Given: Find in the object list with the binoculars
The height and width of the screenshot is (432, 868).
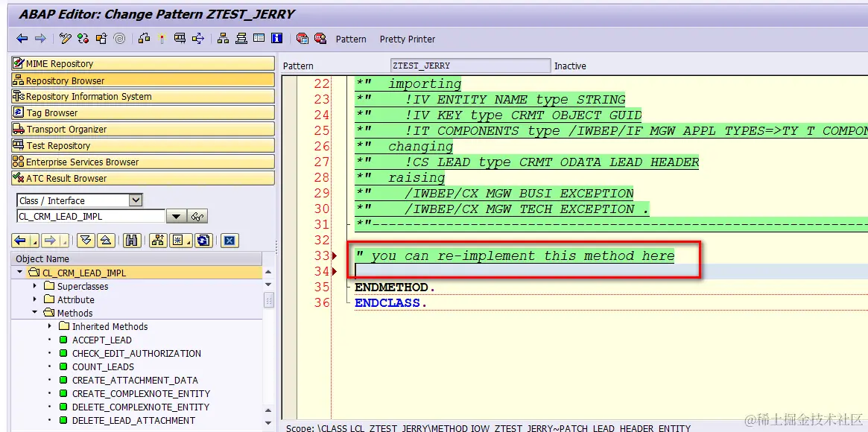Looking at the screenshot, I should pos(132,241).
